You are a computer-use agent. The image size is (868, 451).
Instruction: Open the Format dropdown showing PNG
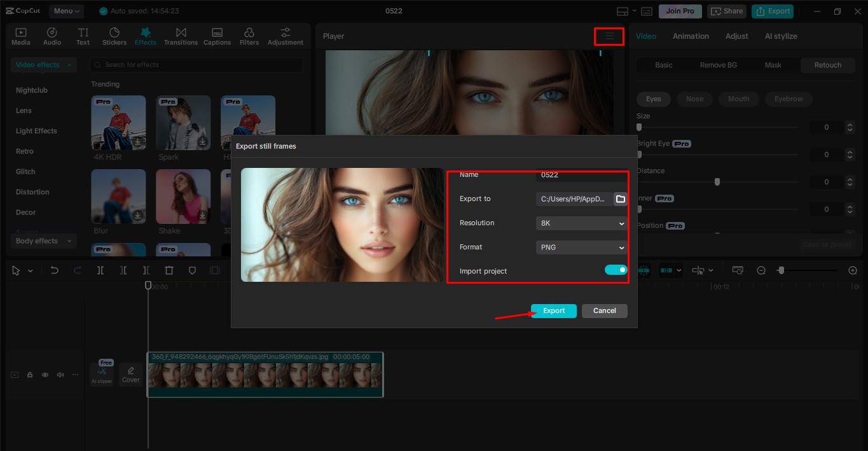(x=580, y=247)
